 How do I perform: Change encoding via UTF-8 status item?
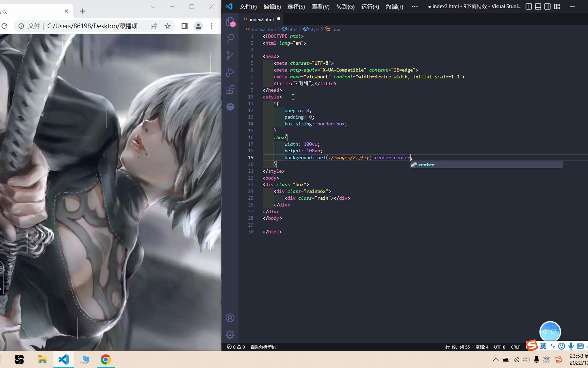[500, 347]
